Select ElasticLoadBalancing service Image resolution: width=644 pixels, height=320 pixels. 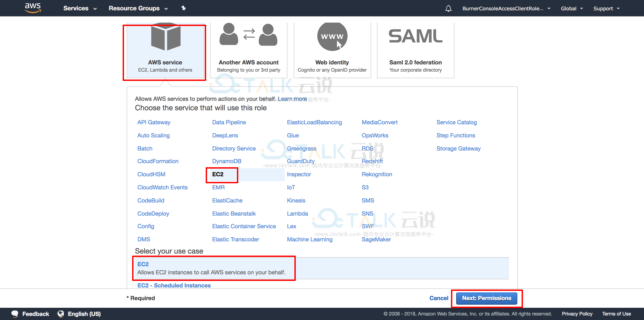coord(314,122)
